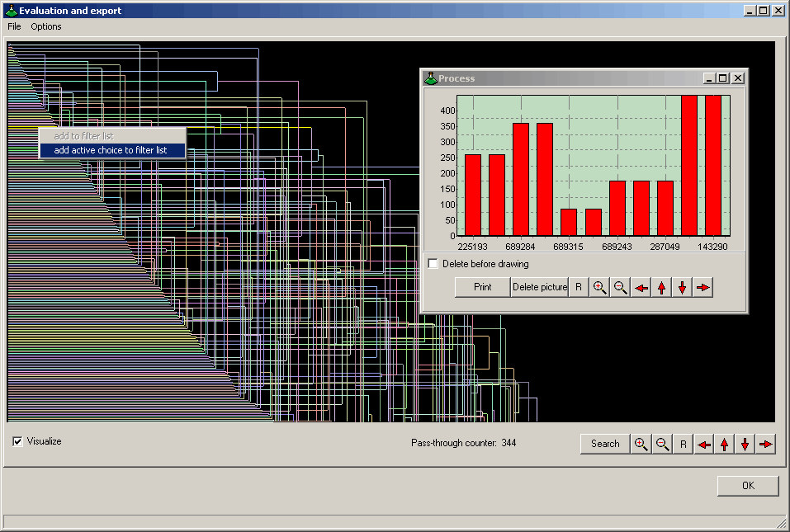Zoom in using Process window magnifier plus
The image size is (790, 532).
(599, 287)
